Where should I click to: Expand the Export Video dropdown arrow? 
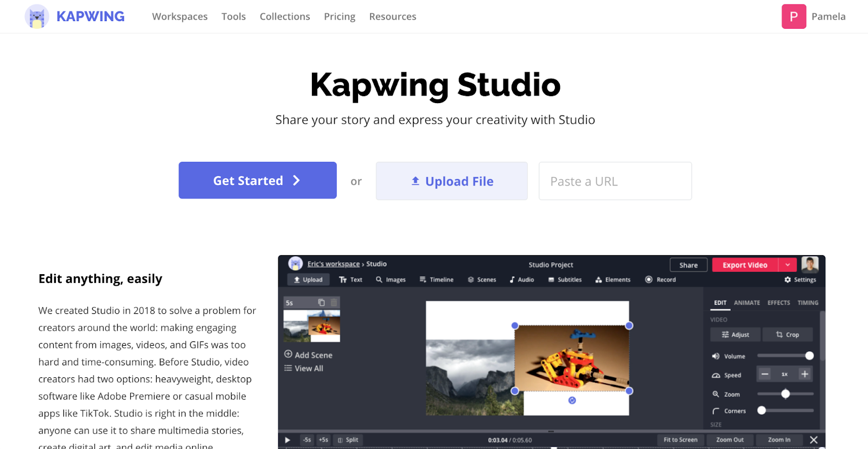click(788, 265)
